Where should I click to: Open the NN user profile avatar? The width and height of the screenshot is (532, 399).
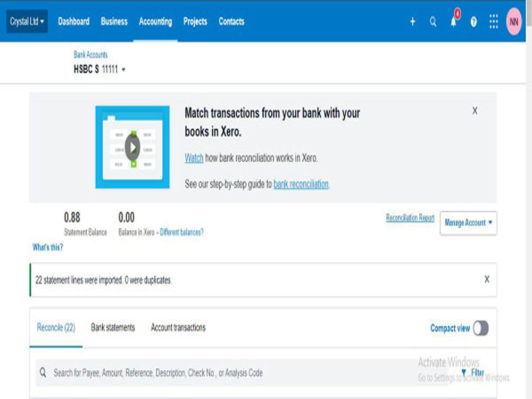pos(514,22)
